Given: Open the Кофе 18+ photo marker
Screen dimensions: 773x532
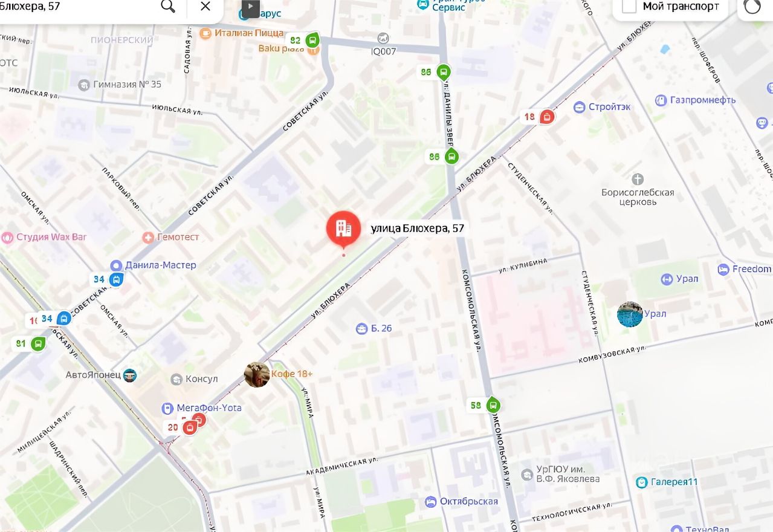Looking at the screenshot, I should 257,374.
